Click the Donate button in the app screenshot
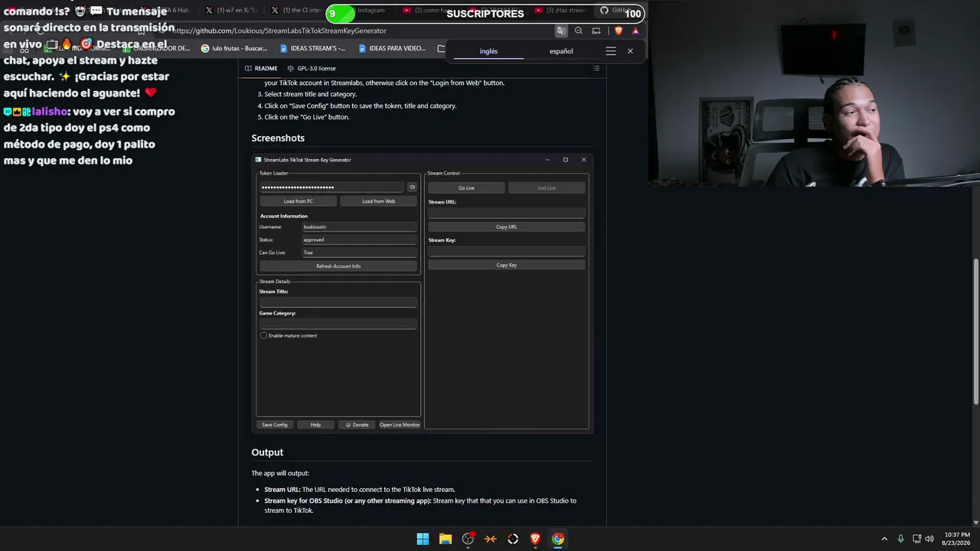The image size is (980, 551). click(x=357, y=425)
